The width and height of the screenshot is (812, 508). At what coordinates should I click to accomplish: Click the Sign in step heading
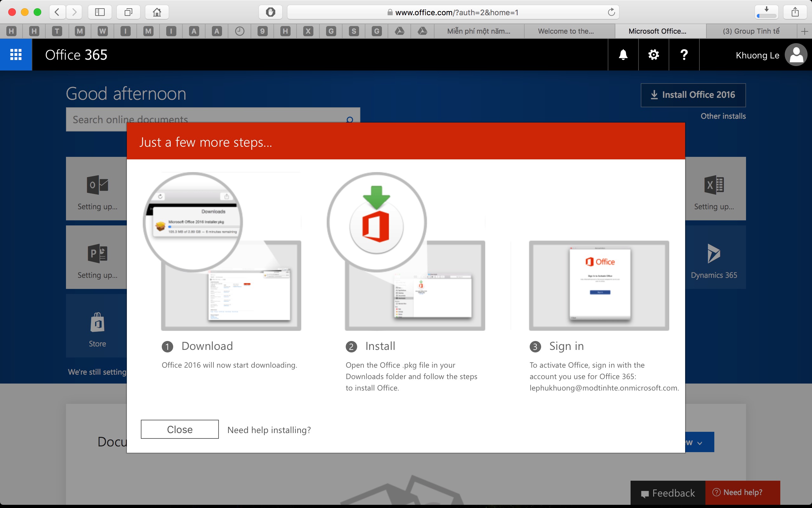(x=566, y=346)
